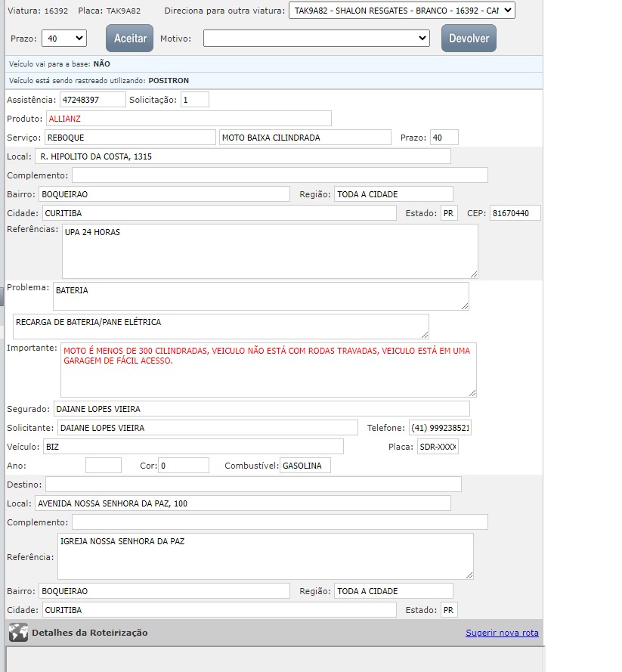
Task: Click the destination Local field AVENIDA NOSSA SENHORA DA PAZ
Action: click(243, 503)
